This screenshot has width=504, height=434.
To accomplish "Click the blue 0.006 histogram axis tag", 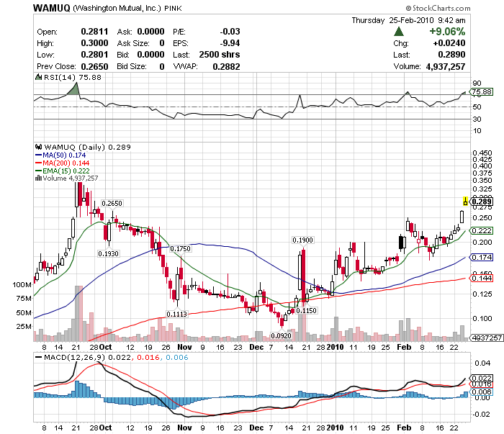I will pyautogui.click(x=482, y=392).
